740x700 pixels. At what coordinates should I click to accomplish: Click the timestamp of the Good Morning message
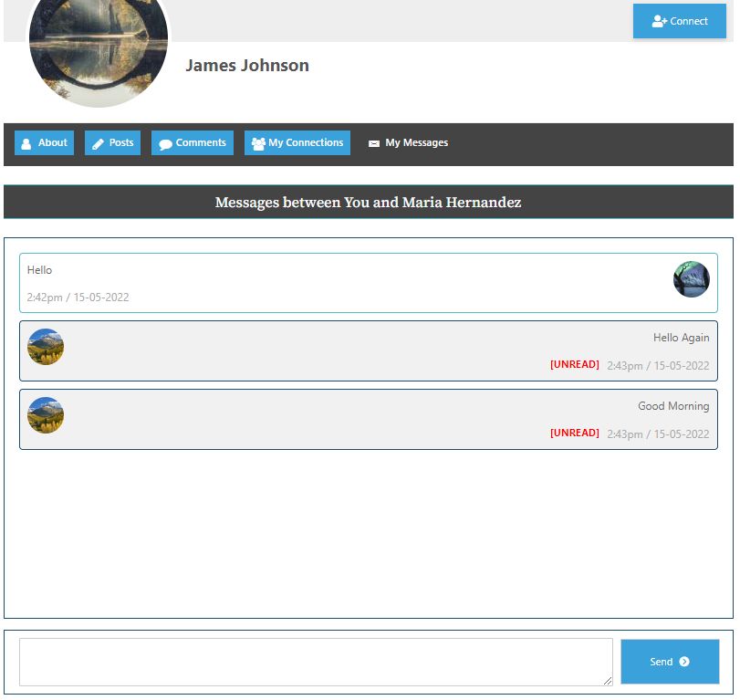[x=658, y=434]
